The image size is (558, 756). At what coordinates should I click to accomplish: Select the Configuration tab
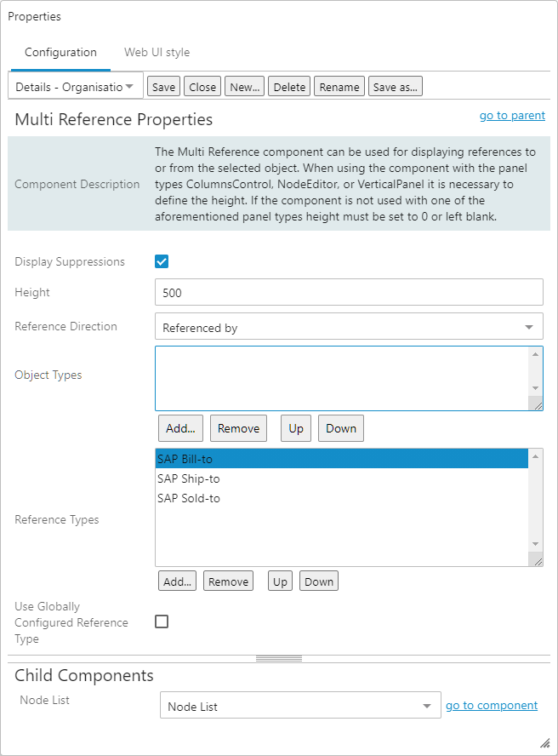coord(60,52)
